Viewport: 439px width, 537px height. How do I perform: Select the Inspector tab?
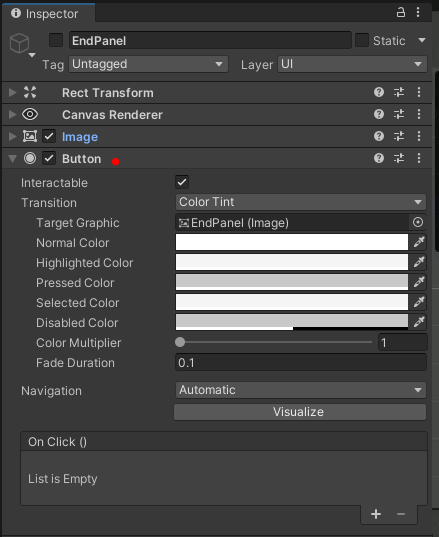tap(48, 14)
